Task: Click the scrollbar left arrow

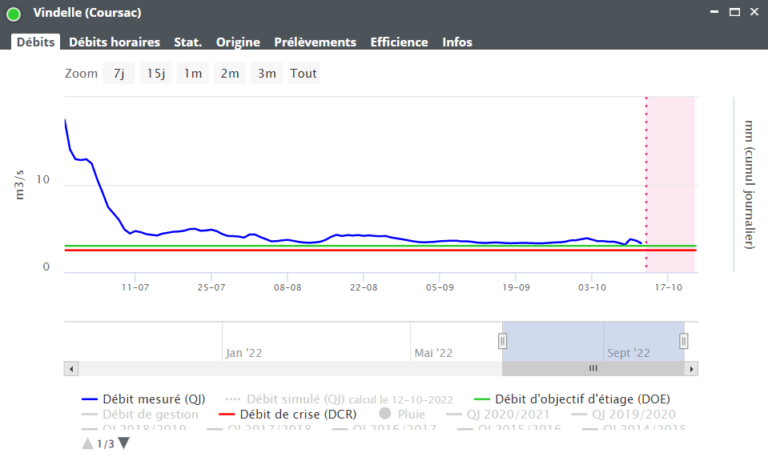Action: pyautogui.click(x=71, y=368)
